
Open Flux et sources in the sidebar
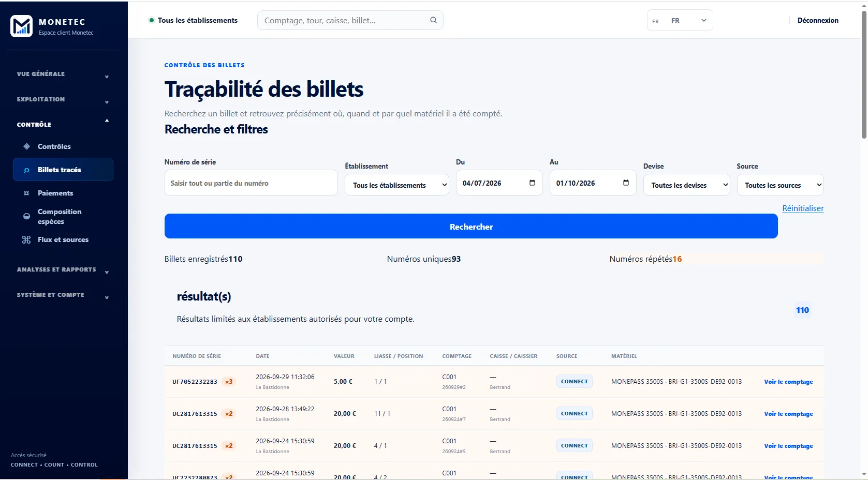(x=63, y=239)
